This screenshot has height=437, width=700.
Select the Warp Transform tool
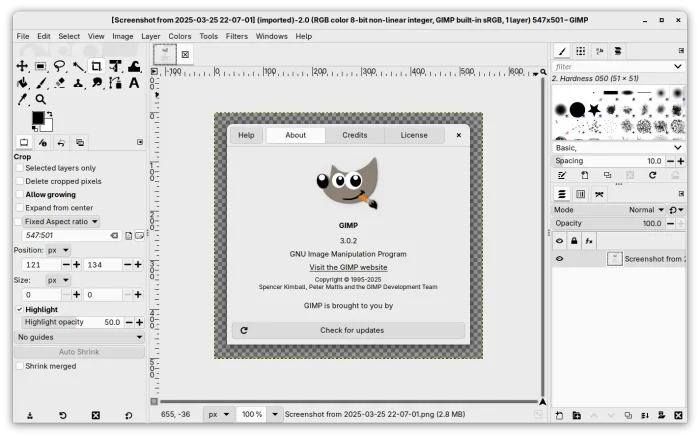coord(134,67)
